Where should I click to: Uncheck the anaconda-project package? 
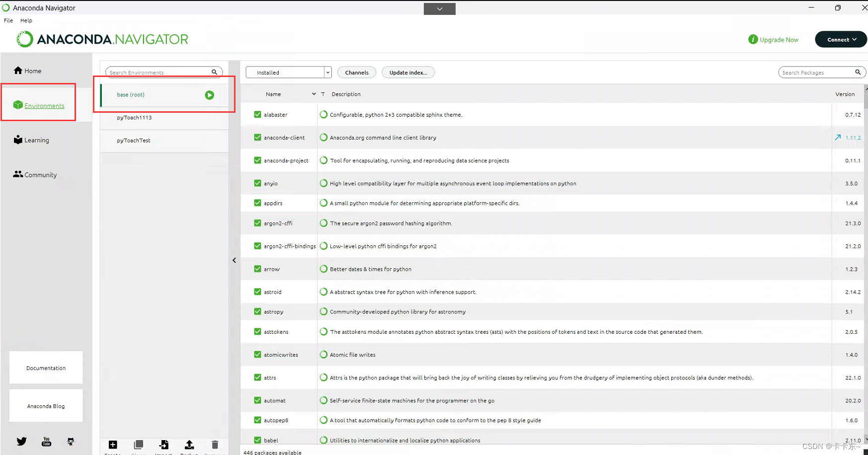257,160
